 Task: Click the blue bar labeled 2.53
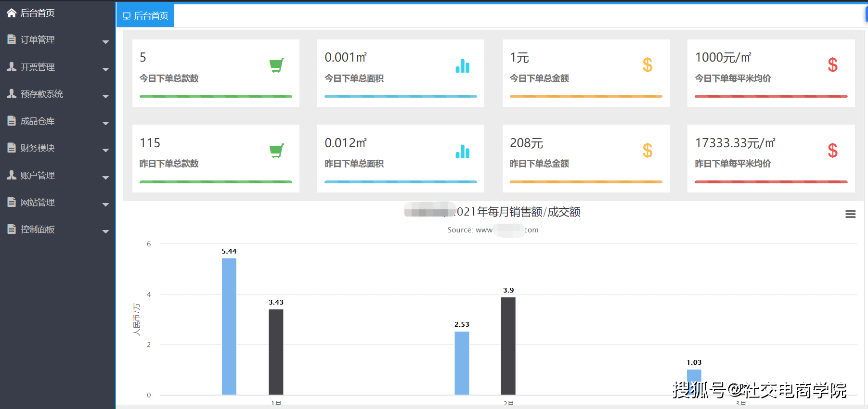462,363
